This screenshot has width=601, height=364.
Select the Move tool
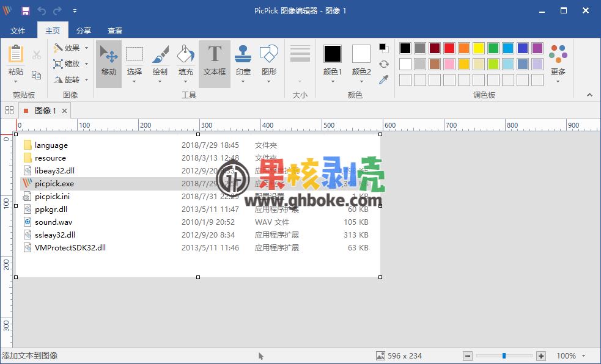click(109, 64)
